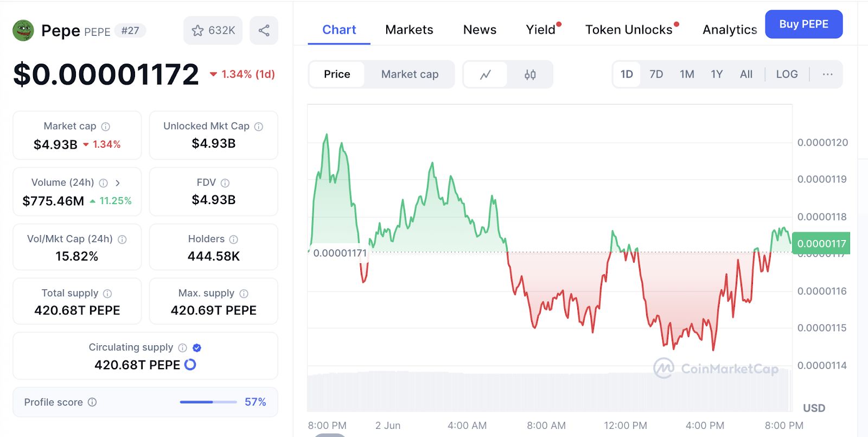
Task: Click the Profile score progress bar
Action: click(x=208, y=402)
